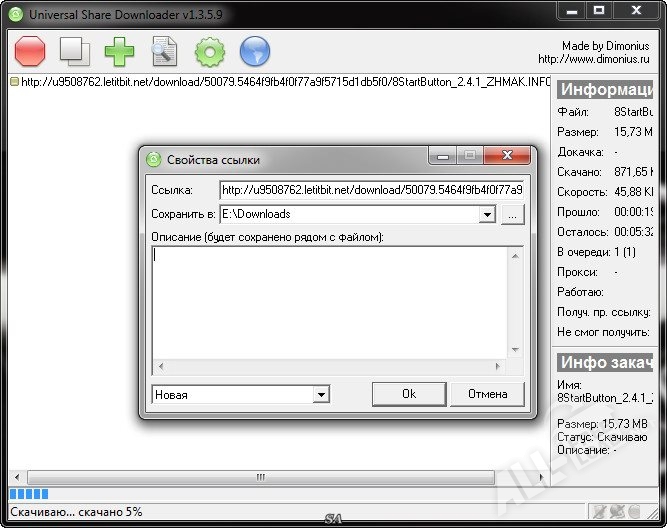Click the blue download progress bar
This screenshot has height=528, width=667.
[28, 494]
